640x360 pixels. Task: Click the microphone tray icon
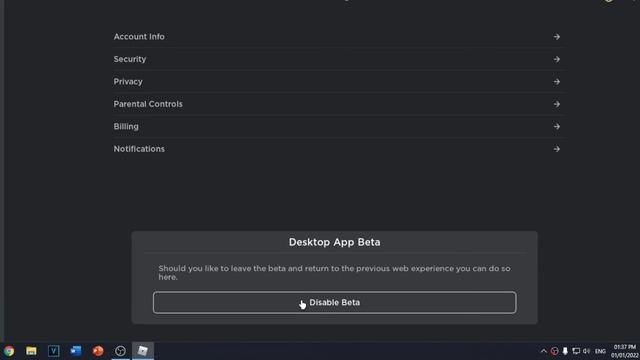[x=565, y=351]
